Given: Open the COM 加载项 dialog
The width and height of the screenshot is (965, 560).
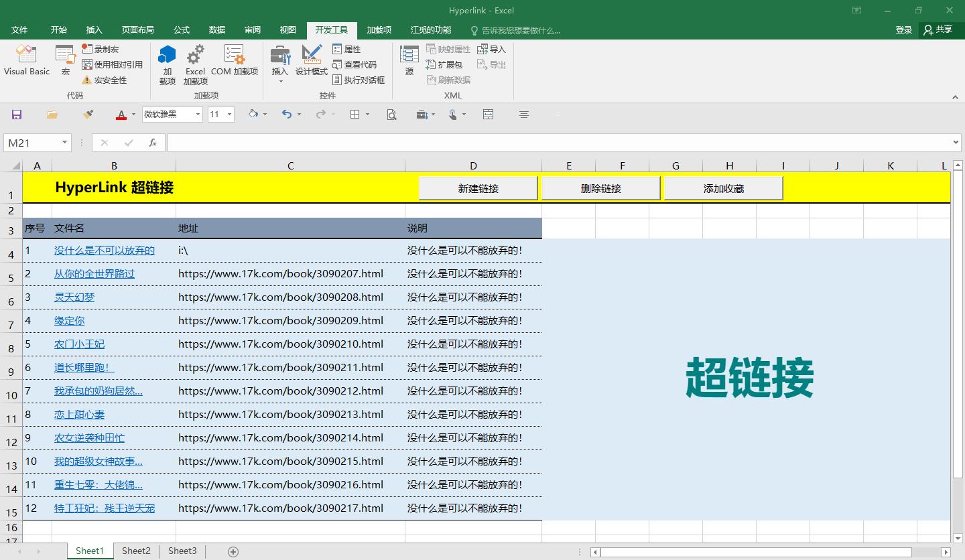Looking at the screenshot, I should pyautogui.click(x=234, y=62).
